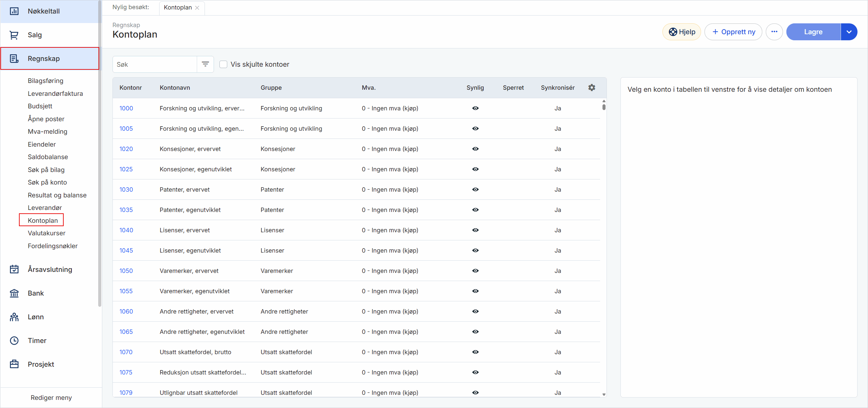Open the Timer clock icon
Viewport: 868px width, 408px height.
pos(14,341)
